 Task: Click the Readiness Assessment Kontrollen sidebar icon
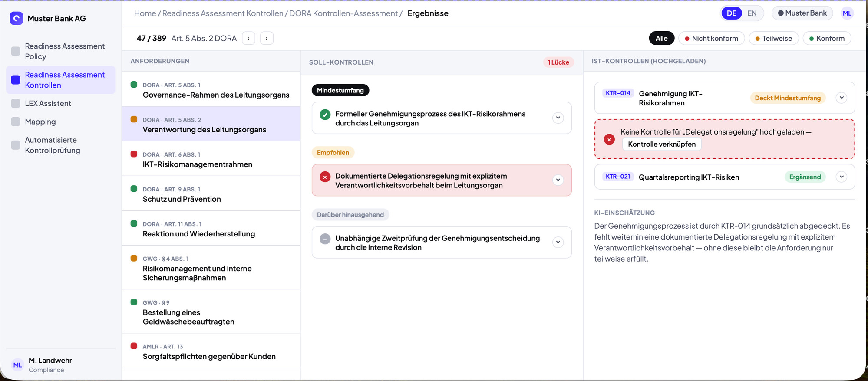[x=16, y=80]
